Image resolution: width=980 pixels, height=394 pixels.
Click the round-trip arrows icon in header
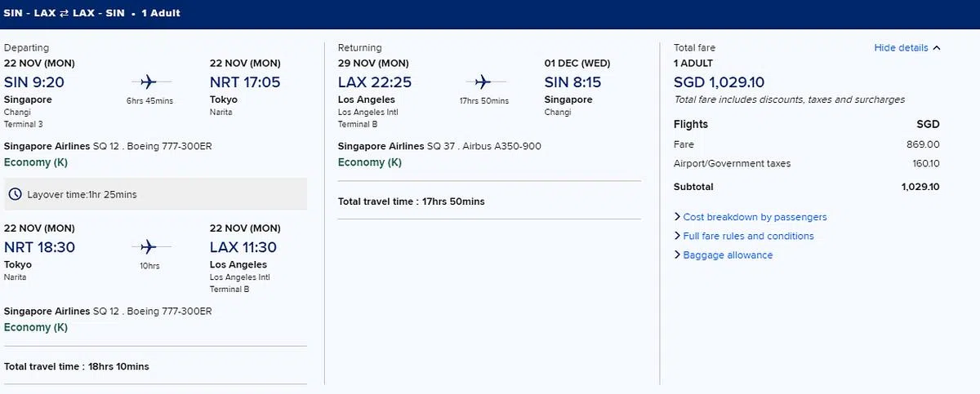point(65,13)
